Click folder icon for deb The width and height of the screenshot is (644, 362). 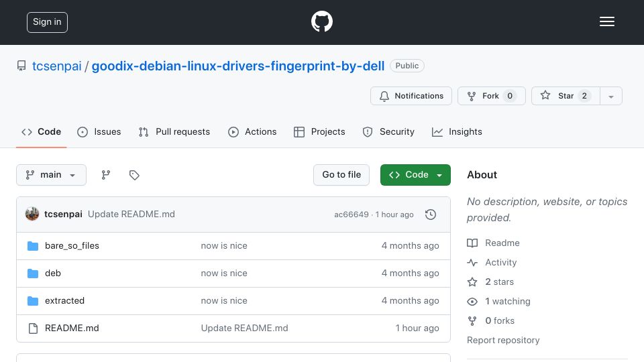33,274
